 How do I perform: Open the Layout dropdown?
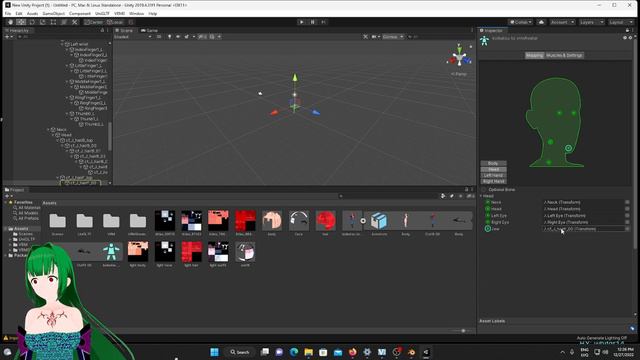(x=620, y=22)
